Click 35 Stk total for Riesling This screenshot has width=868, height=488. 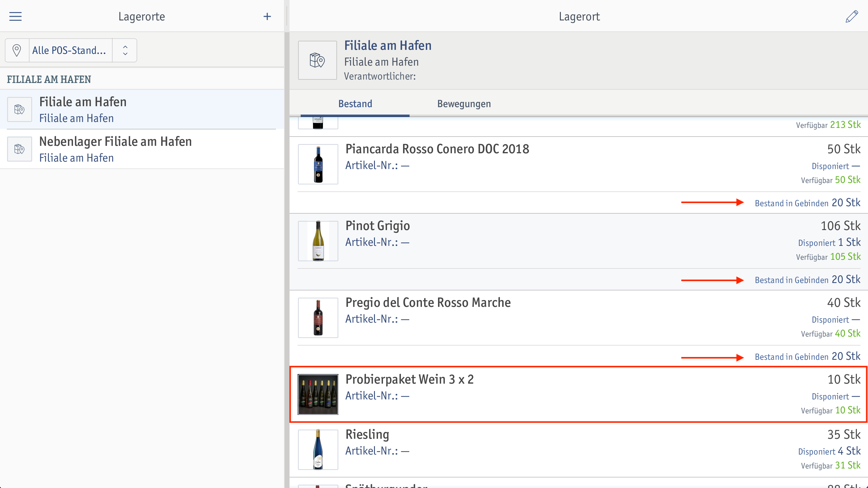(x=844, y=434)
